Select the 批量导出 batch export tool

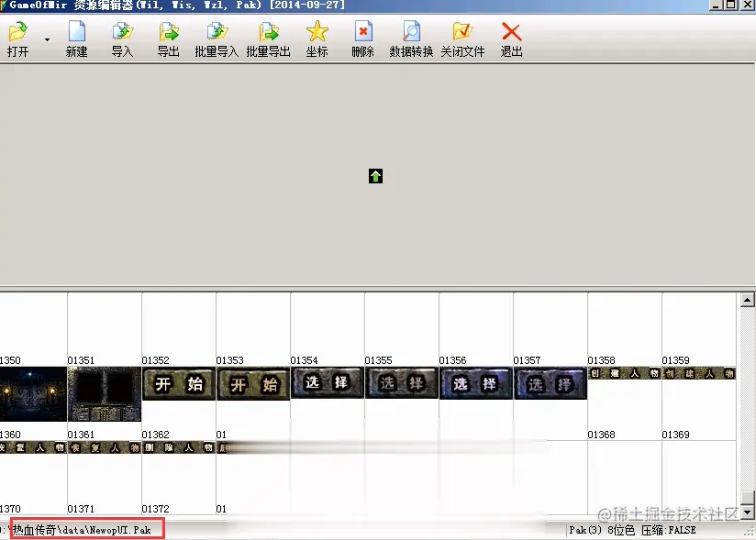(269, 39)
